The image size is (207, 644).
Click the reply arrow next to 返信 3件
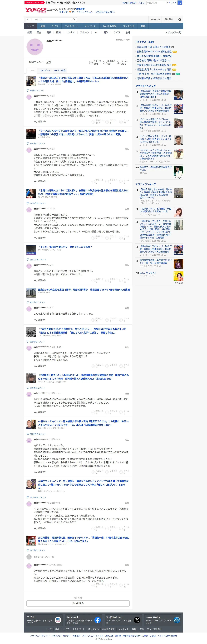(x=35, y=122)
